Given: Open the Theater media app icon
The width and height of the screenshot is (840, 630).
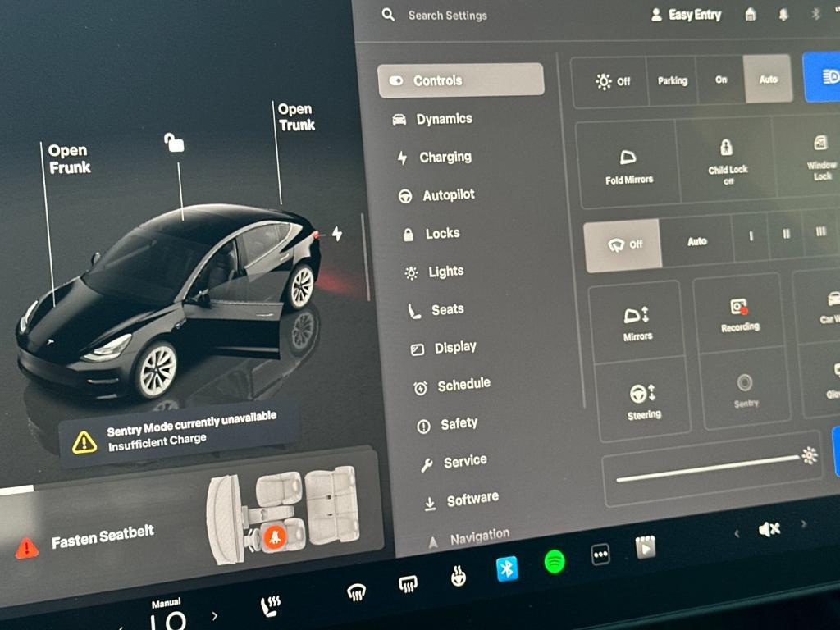Looking at the screenshot, I should [x=645, y=547].
